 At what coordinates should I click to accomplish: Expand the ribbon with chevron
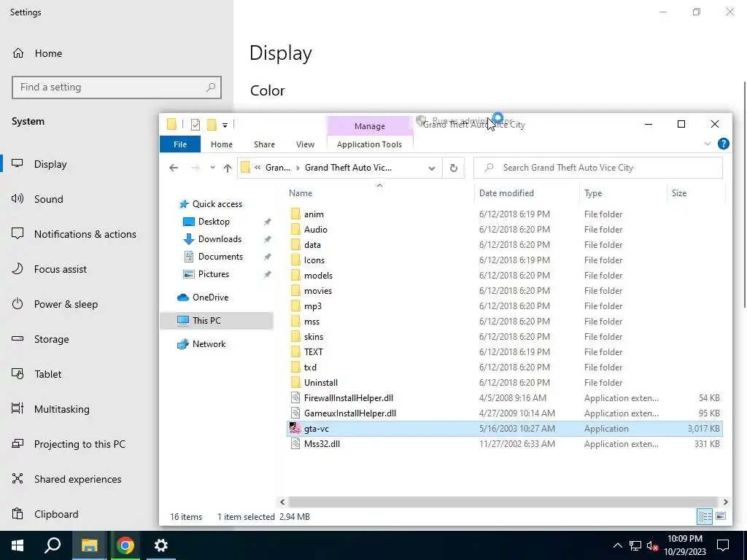(708, 144)
